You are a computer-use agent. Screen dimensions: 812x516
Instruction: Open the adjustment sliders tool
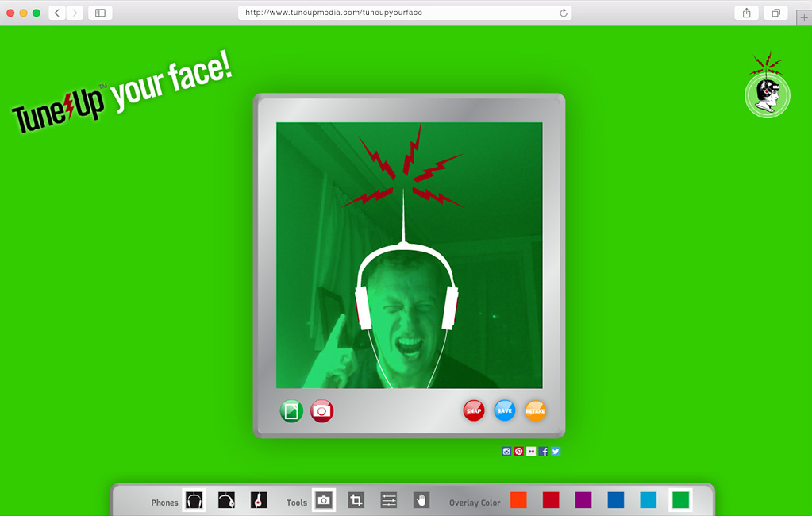(388, 500)
